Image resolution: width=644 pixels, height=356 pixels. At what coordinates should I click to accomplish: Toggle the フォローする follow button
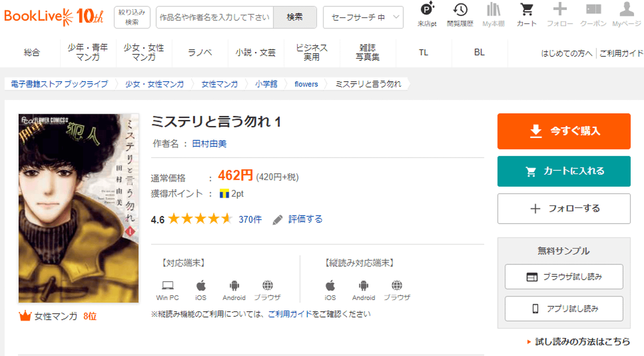[x=563, y=208]
